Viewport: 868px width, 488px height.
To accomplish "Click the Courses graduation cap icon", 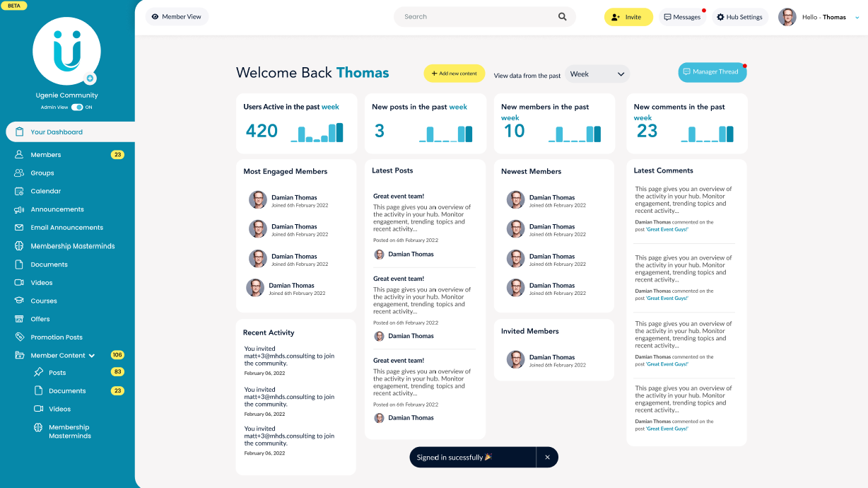I will (x=19, y=301).
